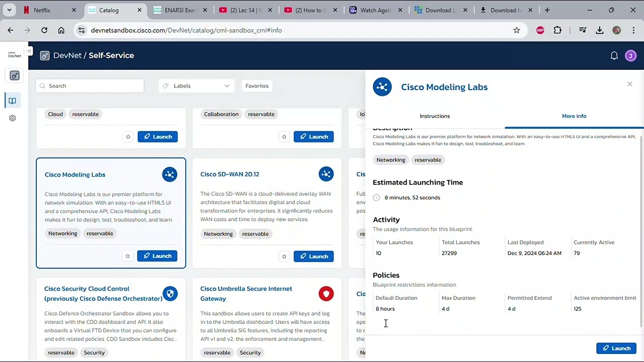Viewport: 644px width, 362px height.
Task: Bookmark this page with the star
Action: point(517,30)
